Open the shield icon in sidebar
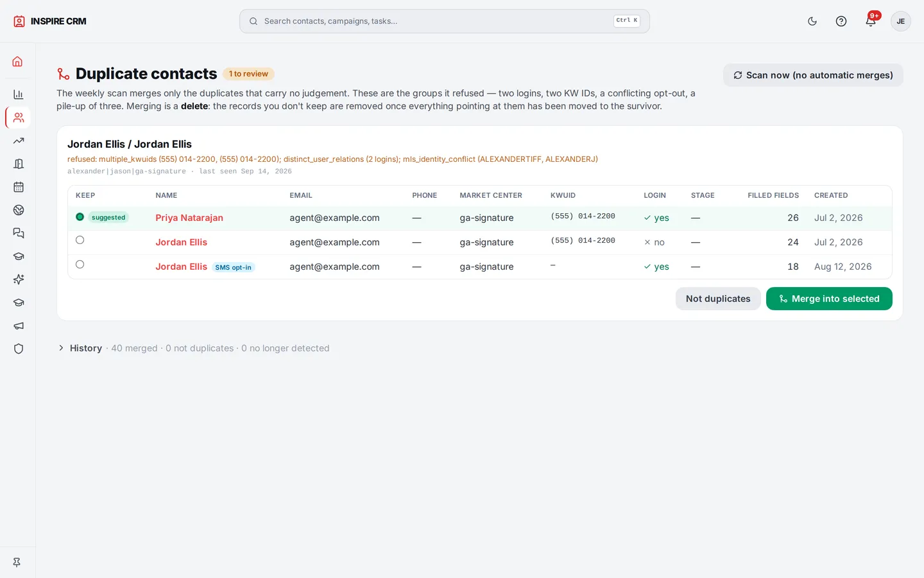 tap(18, 349)
